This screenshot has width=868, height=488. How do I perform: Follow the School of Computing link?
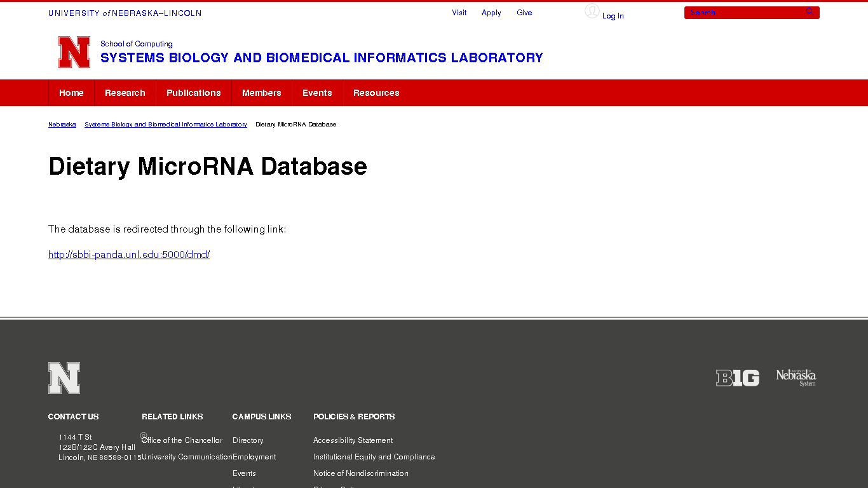pyautogui.click(x=137, y=44)
